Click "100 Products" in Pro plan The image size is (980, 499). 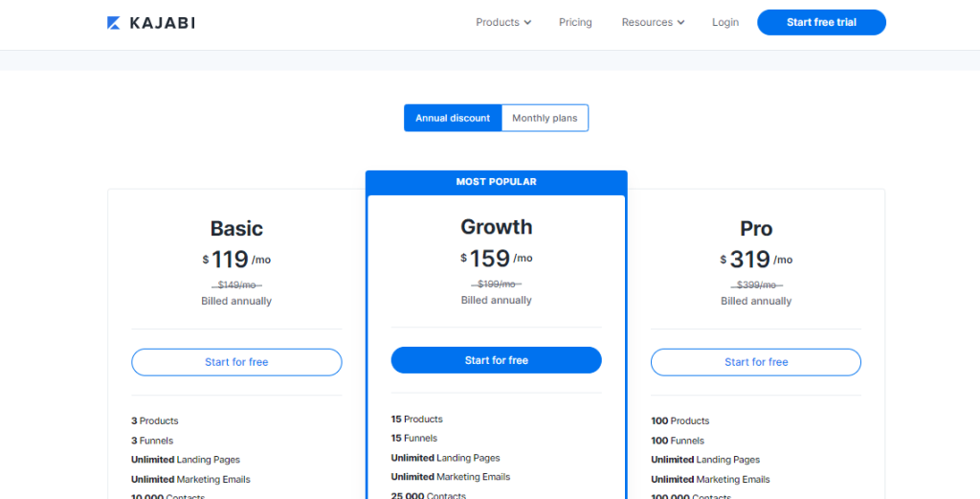[x=680, y=420]
